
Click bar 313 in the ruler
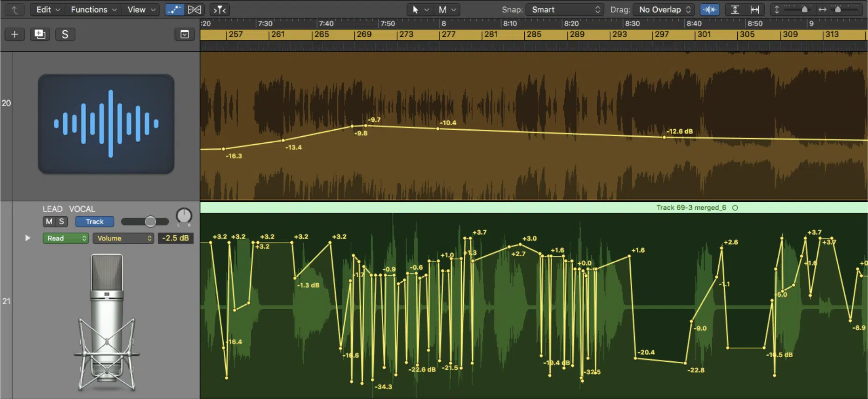coord(832,34)
